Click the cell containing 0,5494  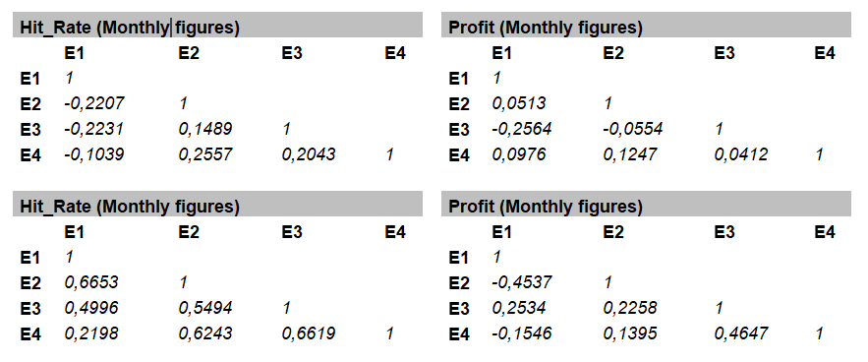coord(205,308)
